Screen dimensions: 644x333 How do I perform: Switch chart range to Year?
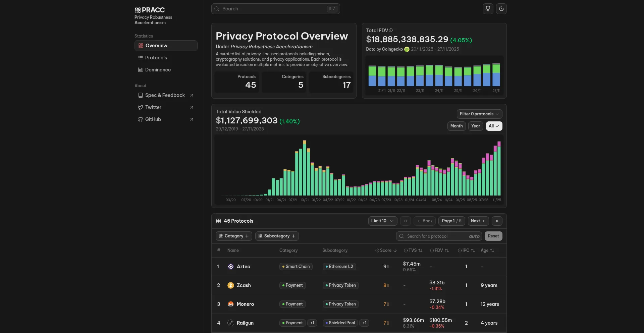(475, 126)
